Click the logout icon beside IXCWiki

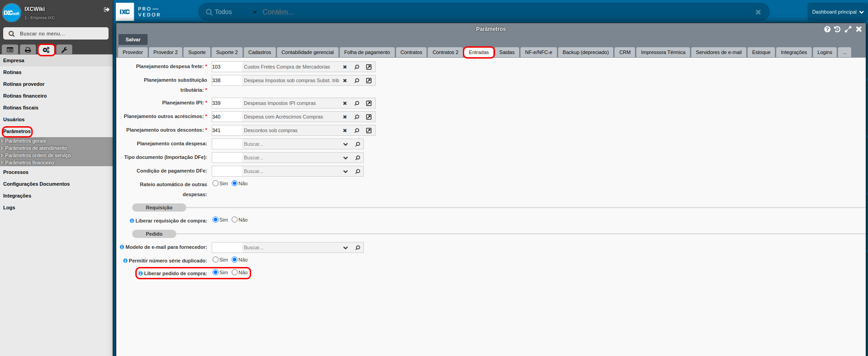(107, 9)
